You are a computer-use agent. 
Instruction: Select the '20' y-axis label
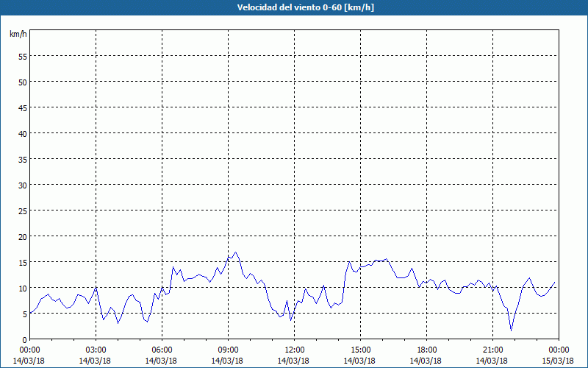tap(23, 236)
